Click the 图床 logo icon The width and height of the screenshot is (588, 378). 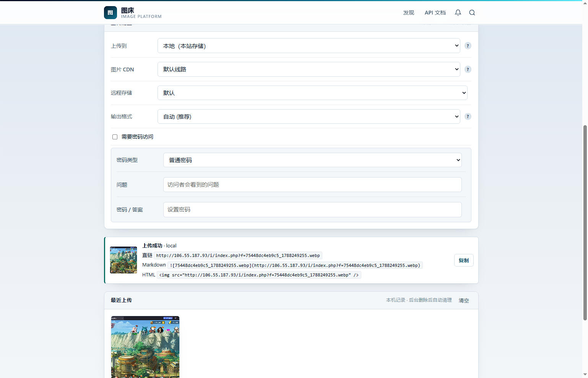(x=110, y=13)
